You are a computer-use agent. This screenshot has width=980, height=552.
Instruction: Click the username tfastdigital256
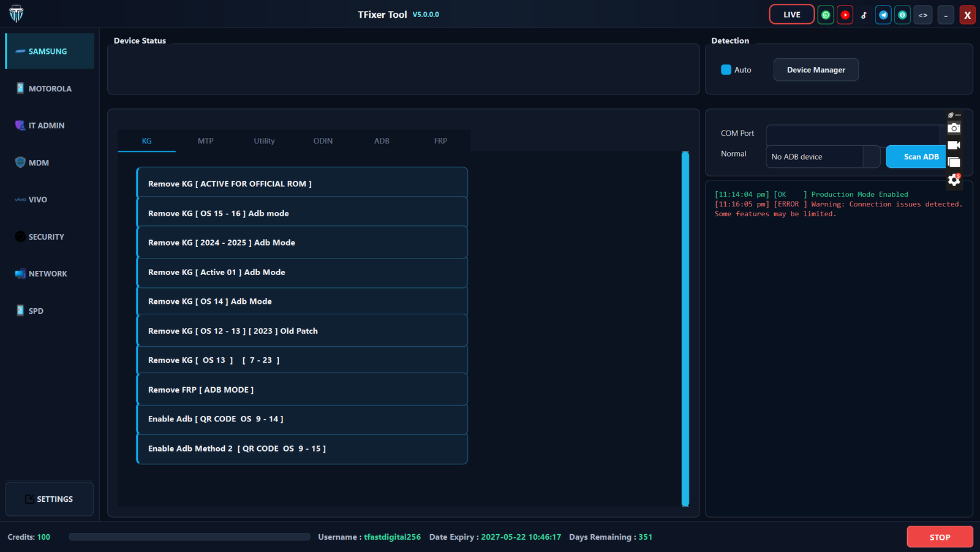393,537
